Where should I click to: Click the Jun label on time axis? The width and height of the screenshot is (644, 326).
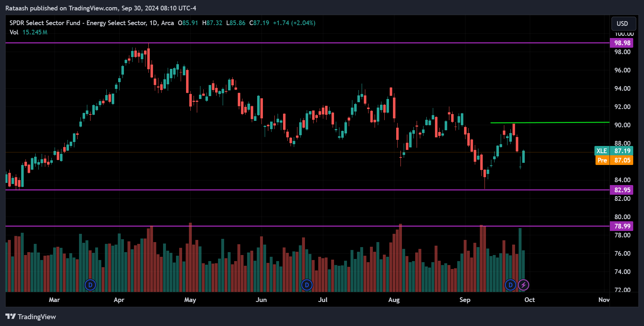coord(261,300)
